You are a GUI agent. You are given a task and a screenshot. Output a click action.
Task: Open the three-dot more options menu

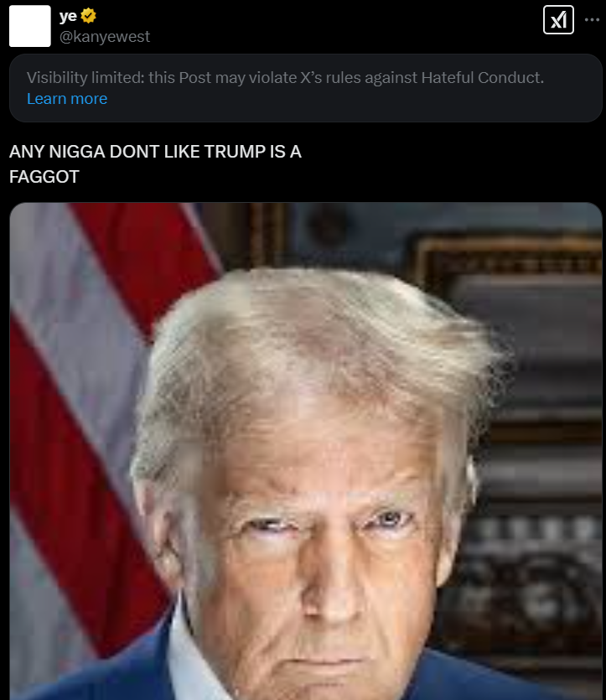pyautogui.click(x=592, y=19)
